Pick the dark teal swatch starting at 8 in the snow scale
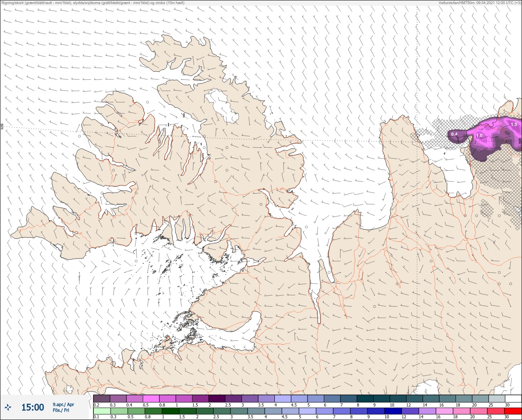Screen dimensions: 522x420 coord(365,398)
